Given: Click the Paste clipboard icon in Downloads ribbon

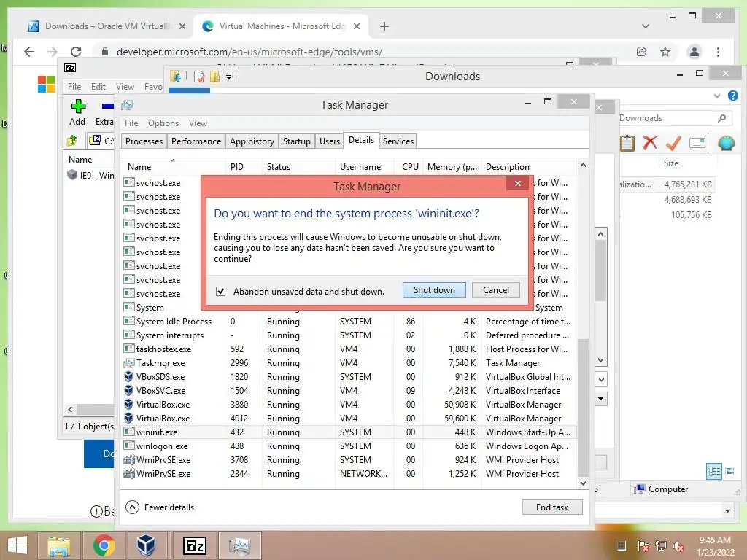Looking at the screenshot, I should point(627,142).
